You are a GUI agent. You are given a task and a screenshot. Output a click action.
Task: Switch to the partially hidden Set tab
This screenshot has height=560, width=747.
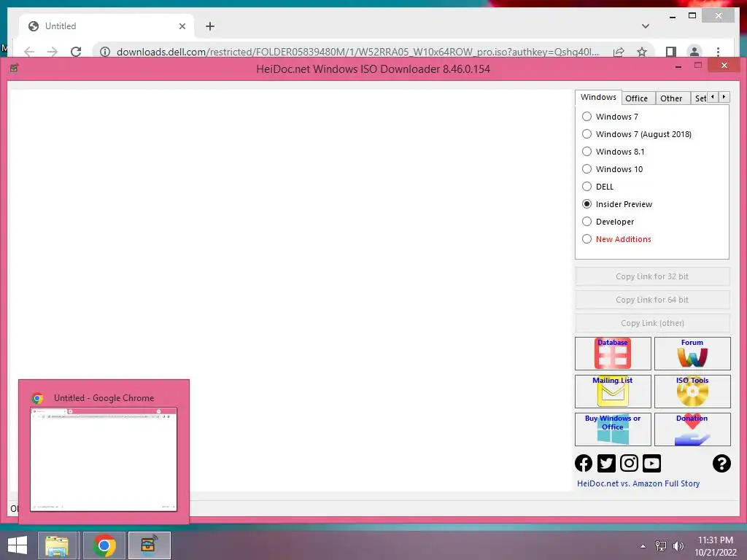pos(700,98)
